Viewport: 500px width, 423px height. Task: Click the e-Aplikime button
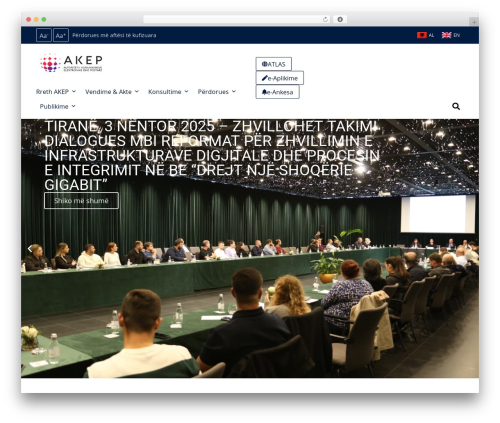click(280, 78)
